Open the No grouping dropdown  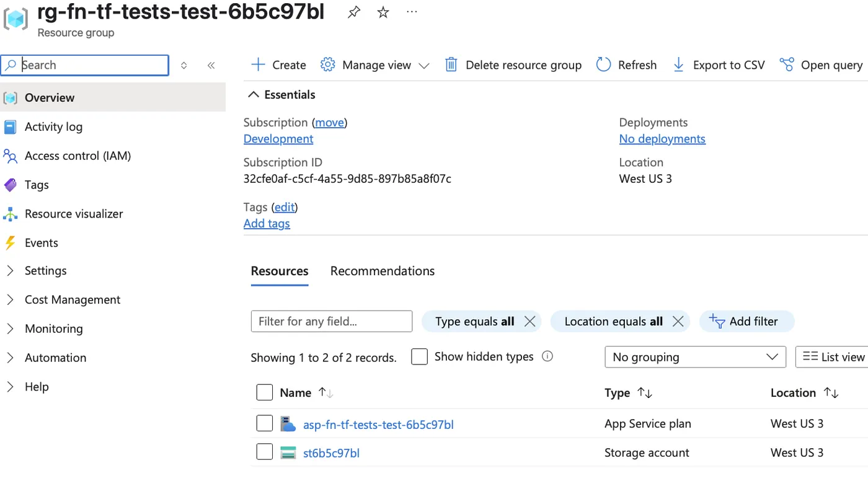click(695, 357)
